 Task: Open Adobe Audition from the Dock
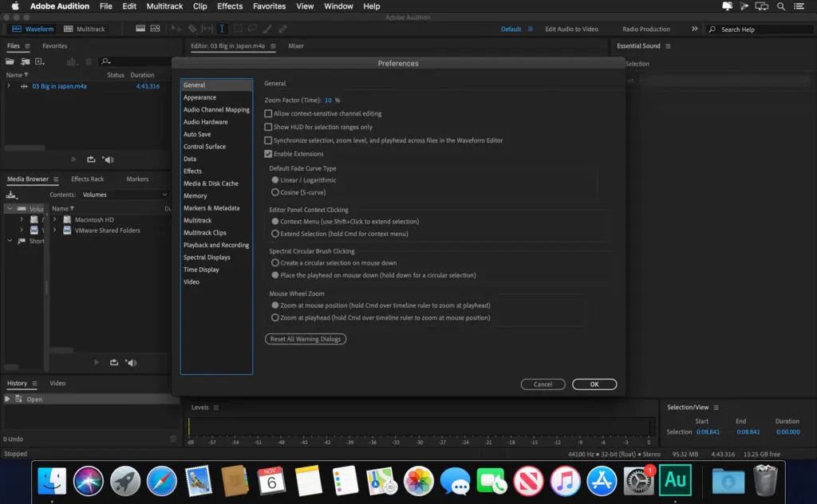tap(675, 480)
